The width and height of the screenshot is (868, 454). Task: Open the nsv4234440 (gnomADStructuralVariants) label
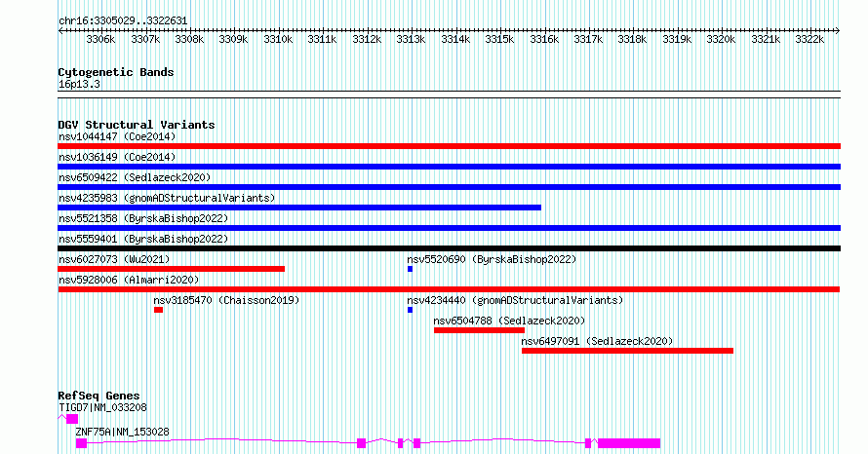(x=515, y=300)
